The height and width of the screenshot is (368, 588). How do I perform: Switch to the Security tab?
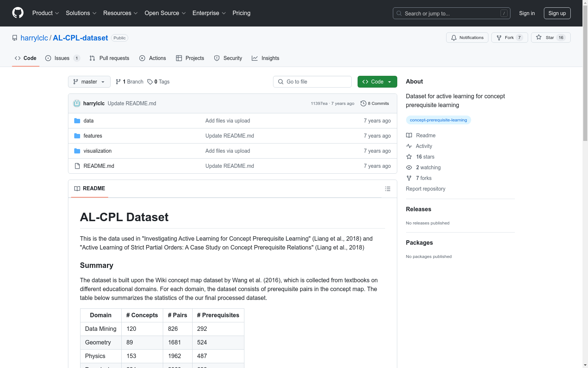point(228,58)
